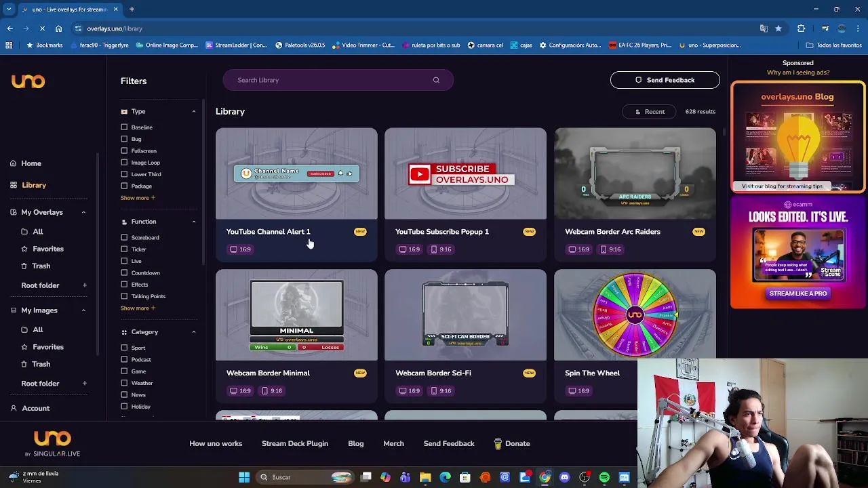Click the Stream Like a Pro ad button
The width and height of the screenshot is (868, 488).
click(798, 293)
